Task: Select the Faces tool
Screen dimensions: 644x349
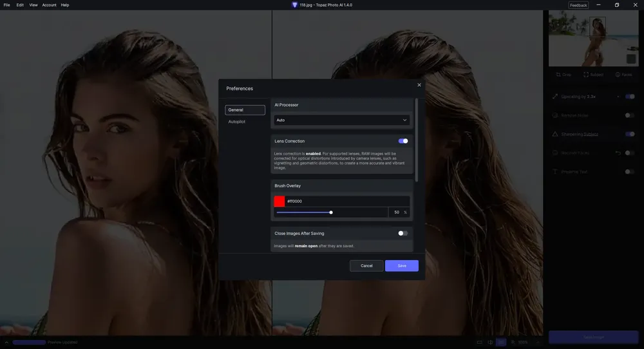Action: (623, 75)
